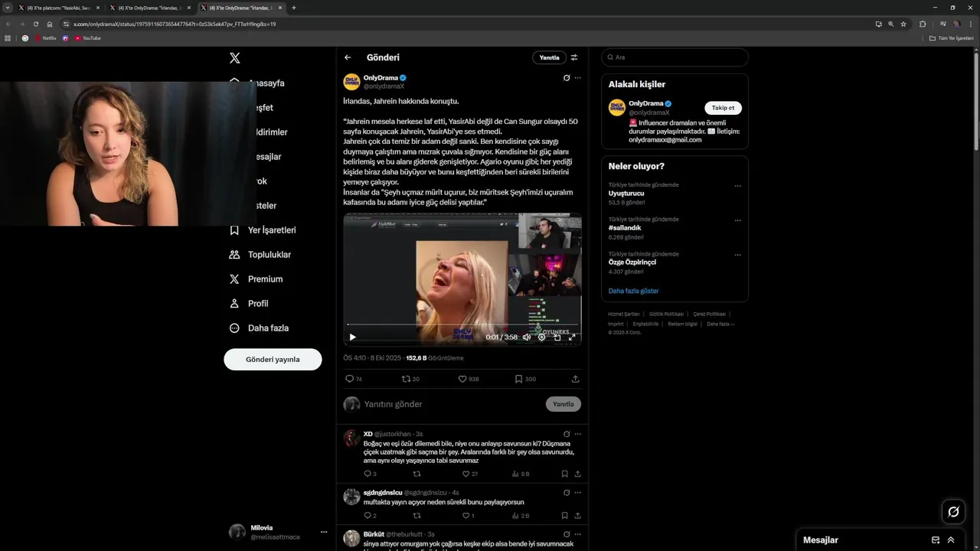Open browser extensions puzzle icon
Image resolution: width=980 pixels, height=551 pixels.
[923, 24]
